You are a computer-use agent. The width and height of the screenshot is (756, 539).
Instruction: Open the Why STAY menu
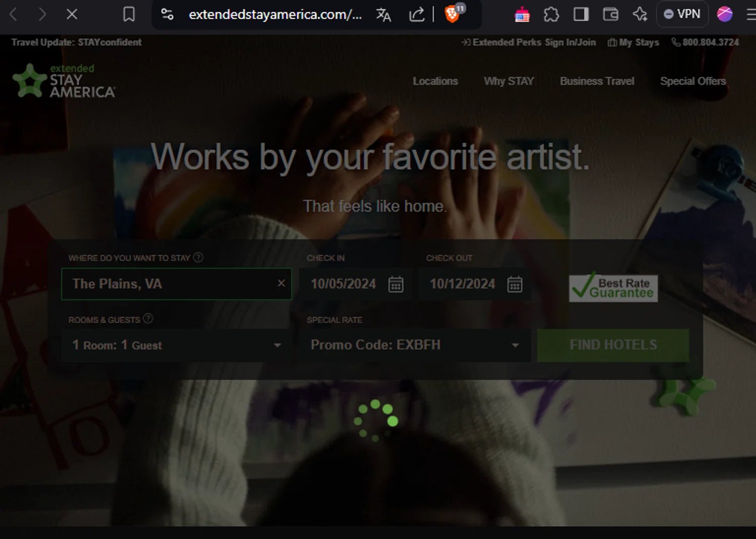pos(509,81)
